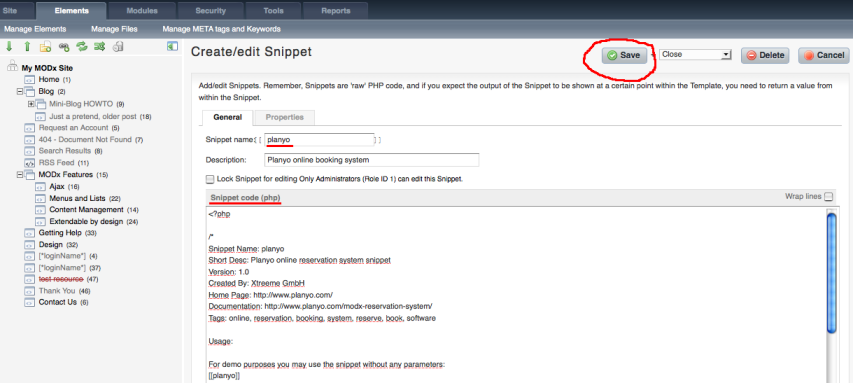Collapse the Blog tree node
The image size is (853, 383).
click(20, 91)
